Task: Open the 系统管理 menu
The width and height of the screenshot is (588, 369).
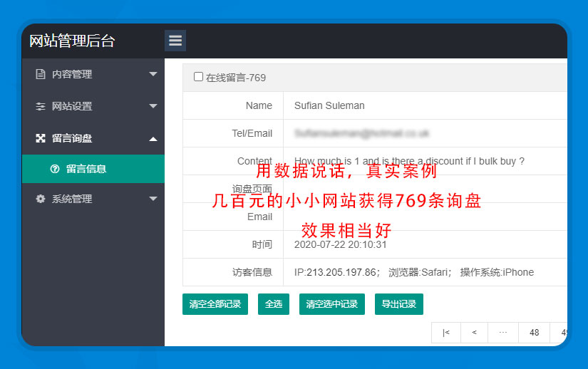Action: [x=93, y=199]
